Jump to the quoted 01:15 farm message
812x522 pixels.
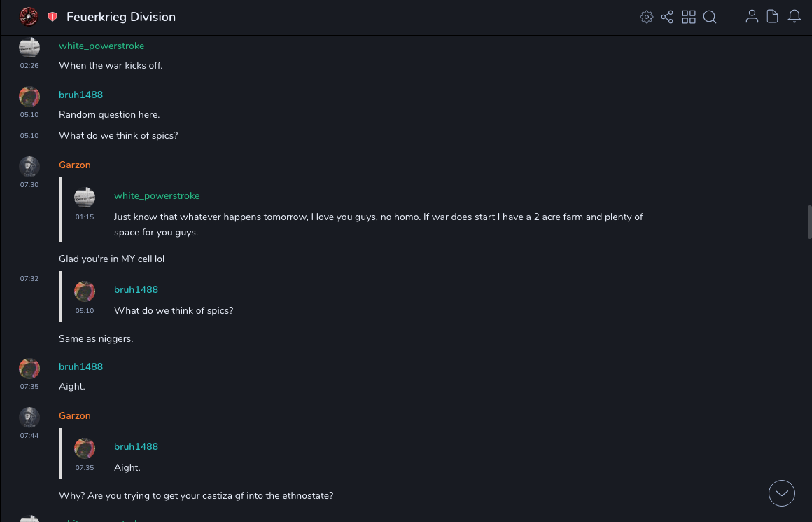click(378, 224)
